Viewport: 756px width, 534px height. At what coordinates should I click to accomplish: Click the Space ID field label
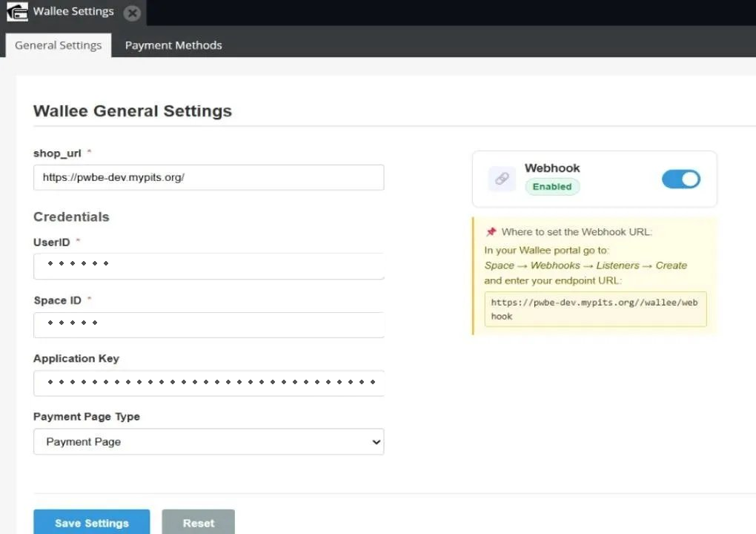click(57, 300)
